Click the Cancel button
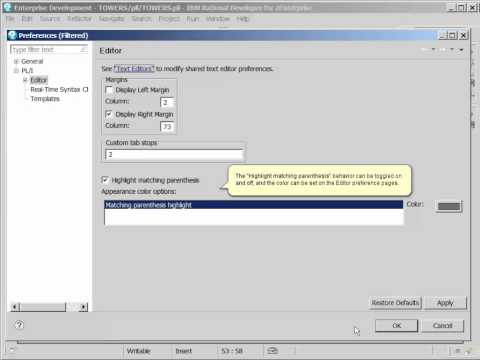Viewport: 480px width, 360px height. click(x=442, y=325)
